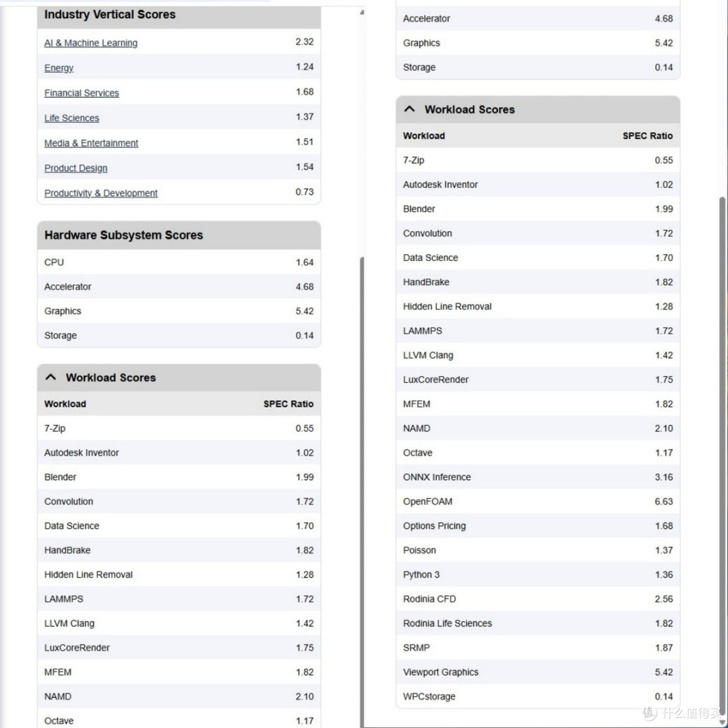Viewport: 728px width, 728px height.
Task: Open the AI & Machine Learning link
Action: click(91, 42)
